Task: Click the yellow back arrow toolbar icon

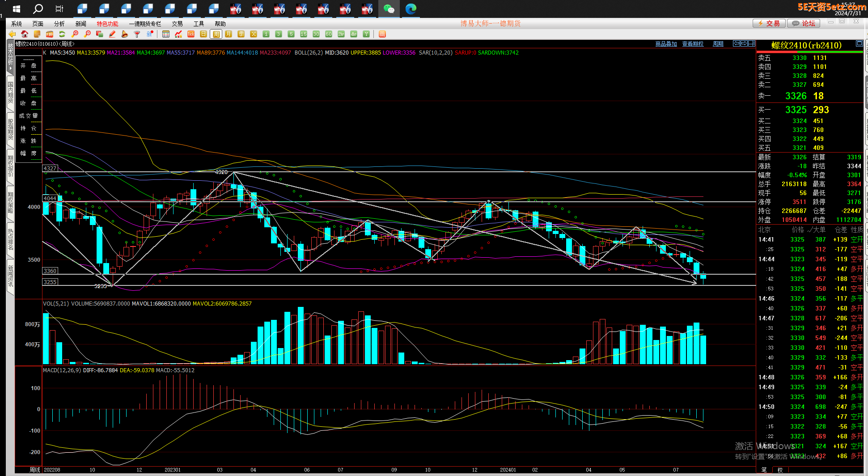Action: coord(12,34)
